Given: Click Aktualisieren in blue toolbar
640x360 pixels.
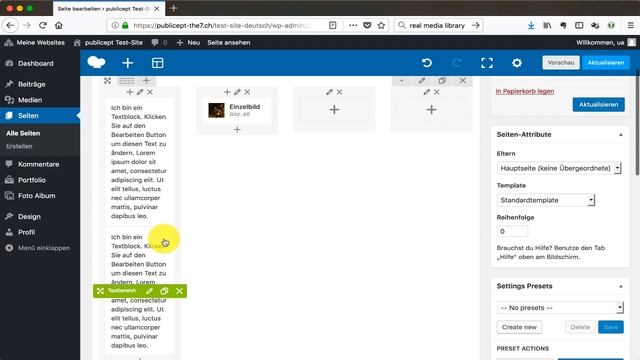Looking at the screenshot, I should pos(606,62).
